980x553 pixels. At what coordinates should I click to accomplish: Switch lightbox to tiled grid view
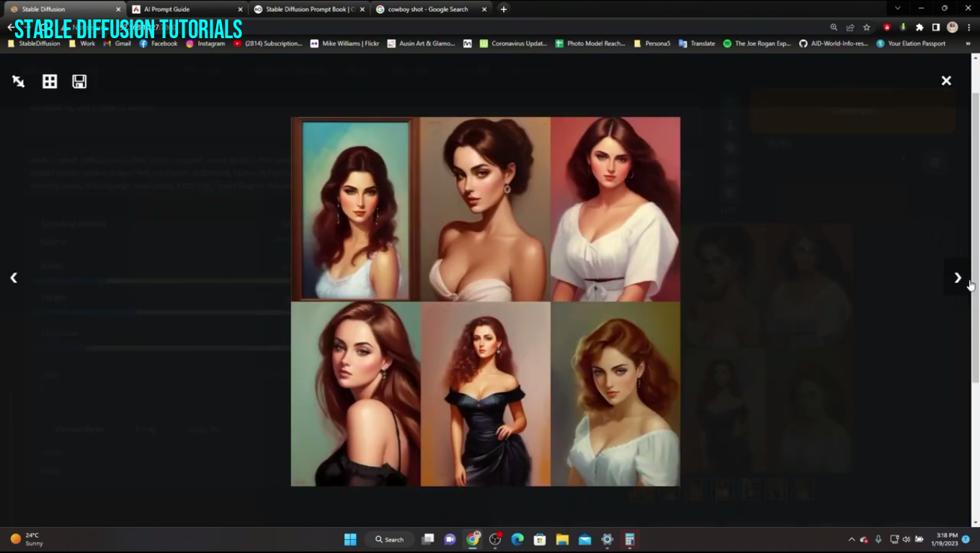point(50,81)
